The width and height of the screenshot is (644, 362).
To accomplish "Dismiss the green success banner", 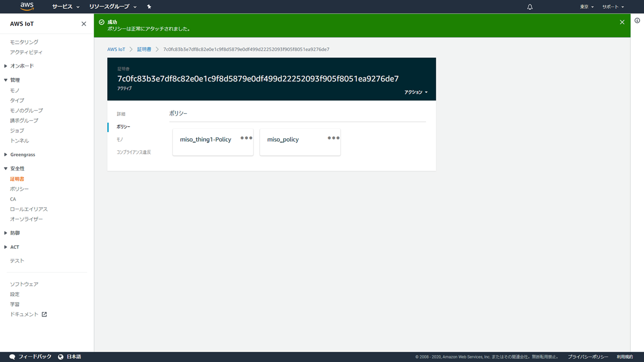I will point(622,22).
